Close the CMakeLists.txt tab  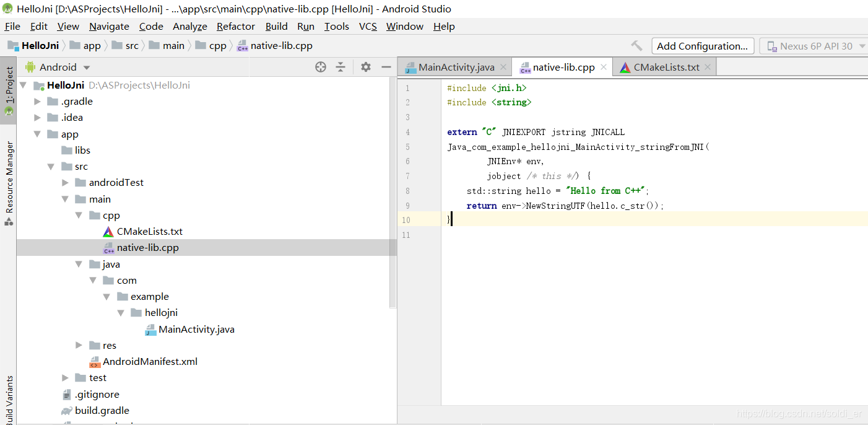[x=708, y=67]
